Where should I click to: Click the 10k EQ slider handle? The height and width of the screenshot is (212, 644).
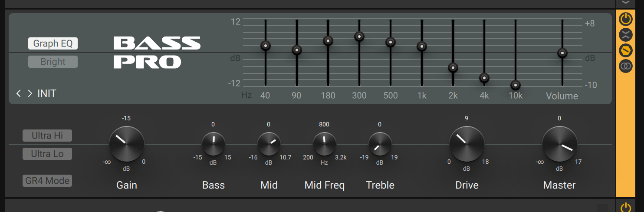click(516, 85)
